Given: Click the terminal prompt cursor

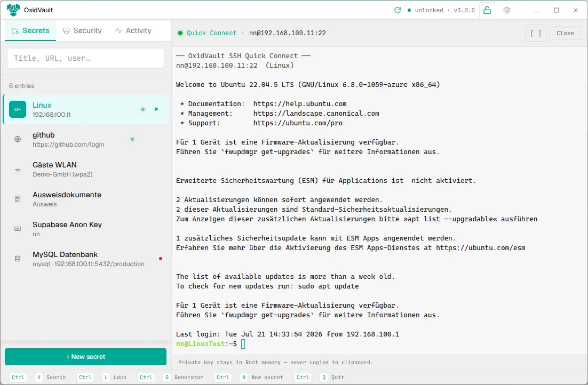Looking at the screenshot, I should click(243, 344).
